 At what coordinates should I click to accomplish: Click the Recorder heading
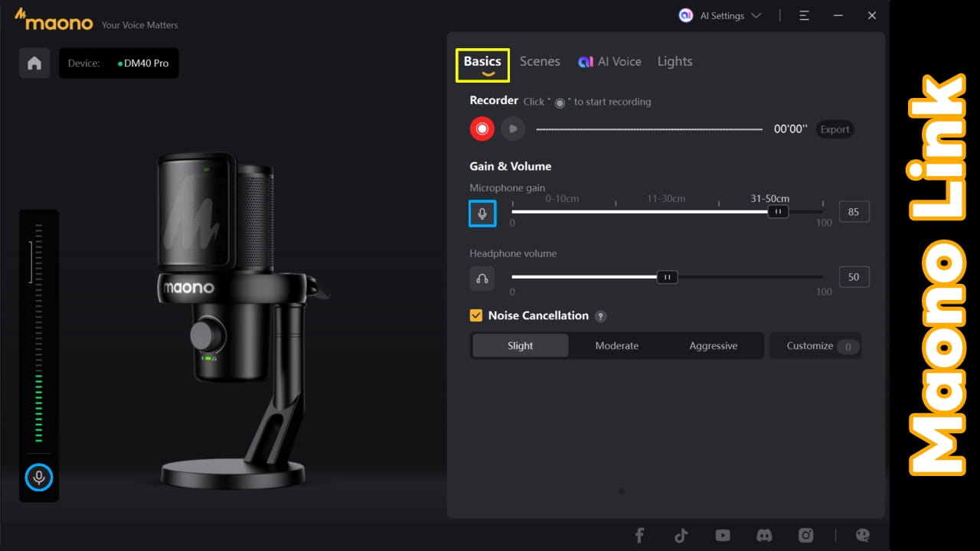tap(494, 100)
